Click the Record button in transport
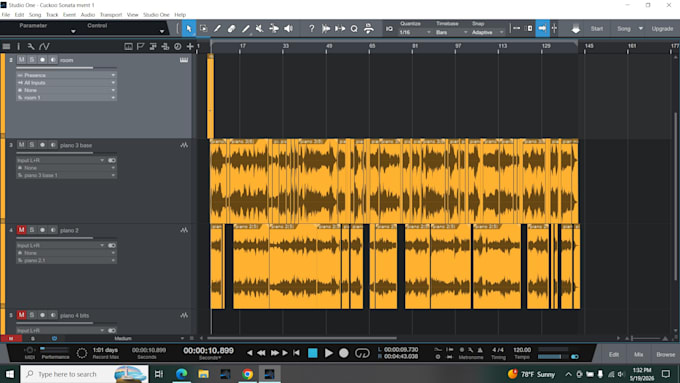This screenshot has height=383, width=680. pos(344,353)
